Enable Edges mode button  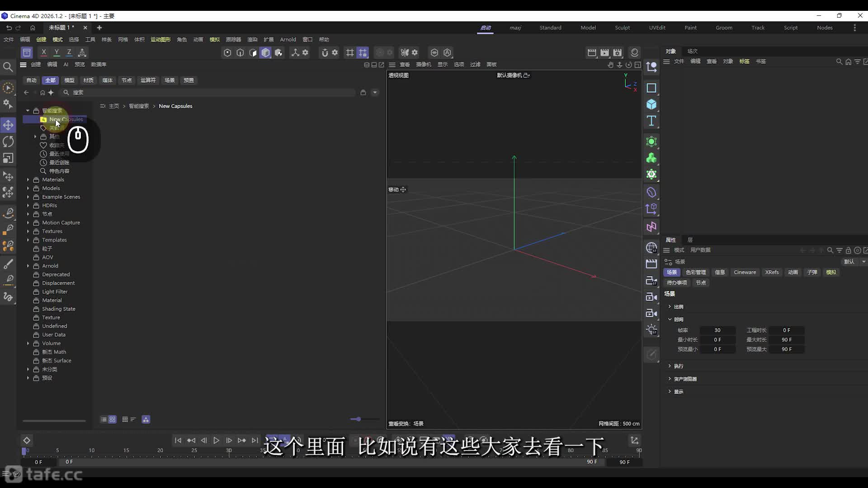[x=240, y=52]
